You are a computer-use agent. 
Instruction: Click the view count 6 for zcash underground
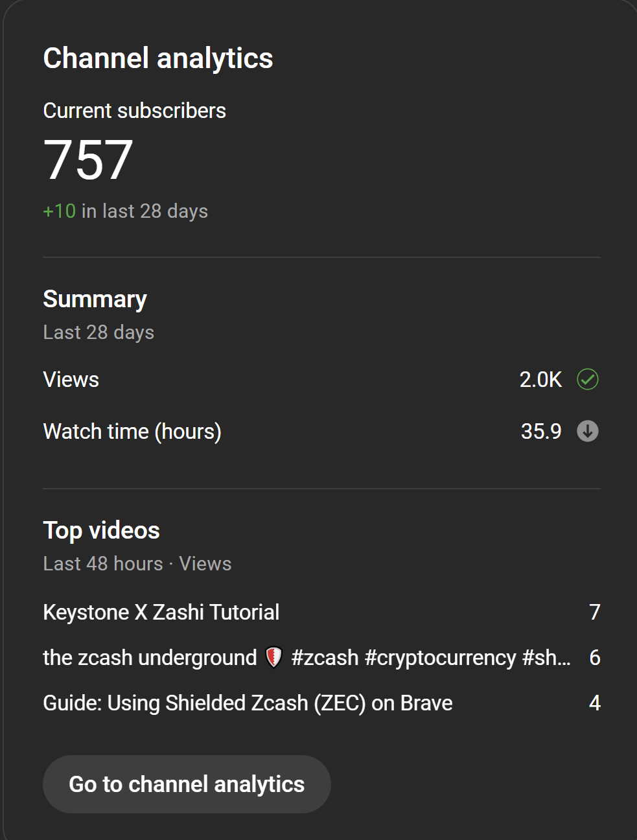(x=595, y=658)
